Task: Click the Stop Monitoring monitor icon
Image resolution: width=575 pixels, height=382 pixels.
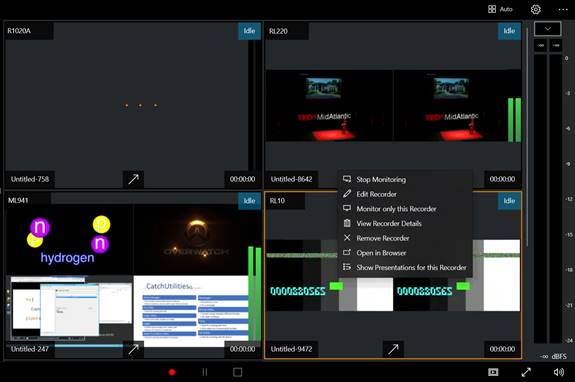Action: (347, 179)
